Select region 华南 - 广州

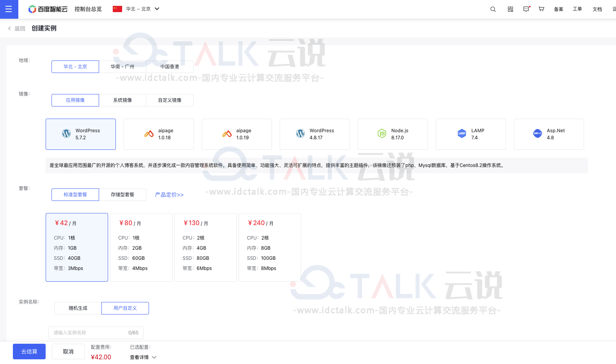click(x=122, y=67)
